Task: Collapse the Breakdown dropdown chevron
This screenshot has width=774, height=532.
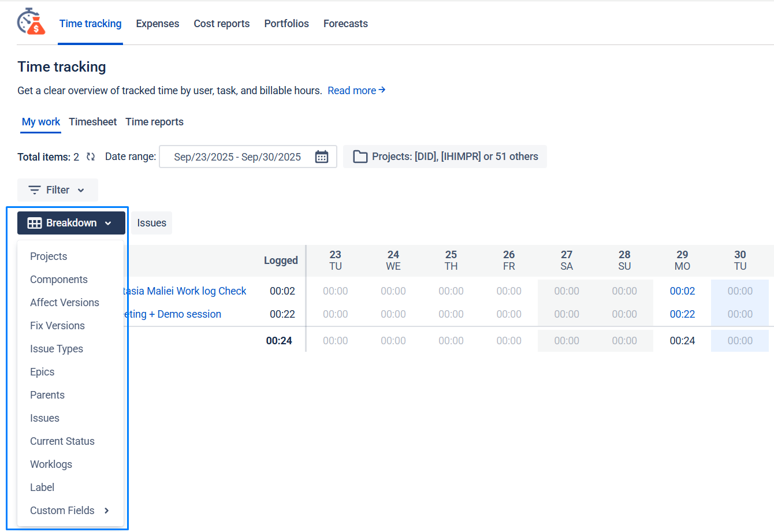Action: point(108,223)
